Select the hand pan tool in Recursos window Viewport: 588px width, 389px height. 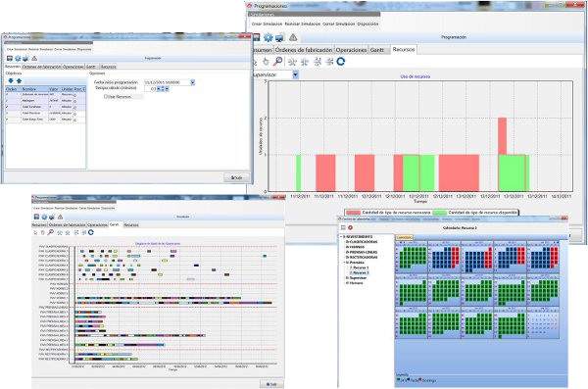(266, 62)
